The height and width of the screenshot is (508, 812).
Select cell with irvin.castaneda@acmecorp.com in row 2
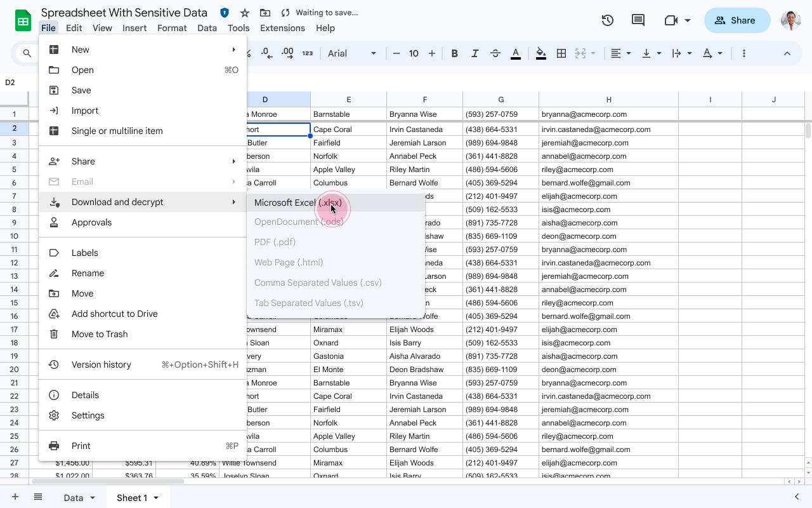click(x=608, y=130)
